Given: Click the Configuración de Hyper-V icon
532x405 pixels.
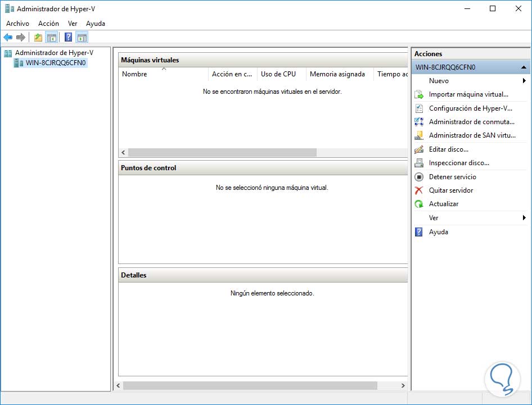Looking at the screenshot, I should pyautogui.click(x=419, y=108).
